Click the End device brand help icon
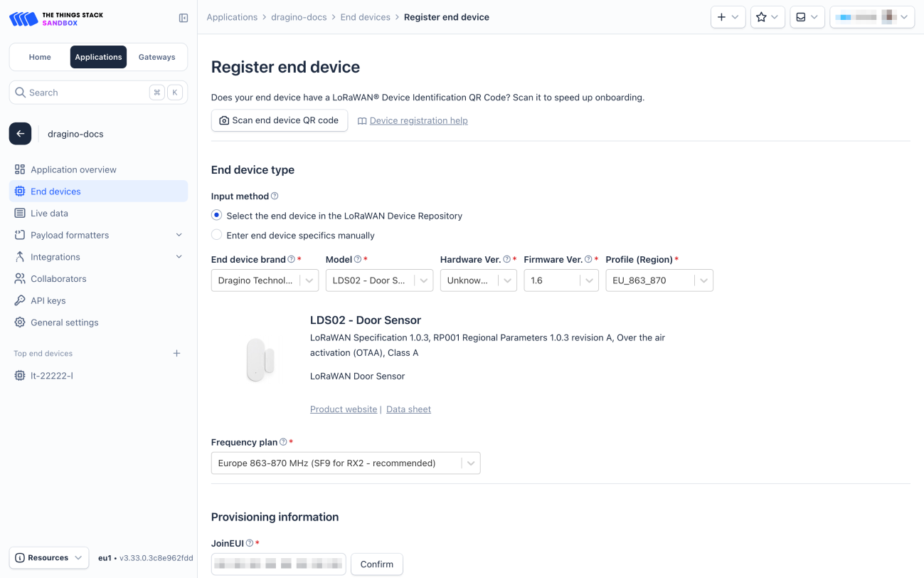924x578 pixels. pyautogui.click(x=292, y=259)
